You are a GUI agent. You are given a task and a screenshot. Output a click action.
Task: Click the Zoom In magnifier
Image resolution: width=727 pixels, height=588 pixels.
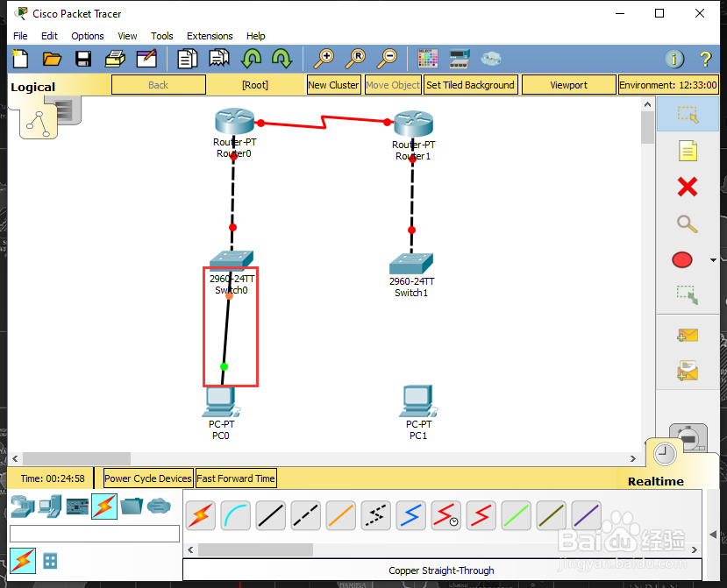click(x=324, y=59)
